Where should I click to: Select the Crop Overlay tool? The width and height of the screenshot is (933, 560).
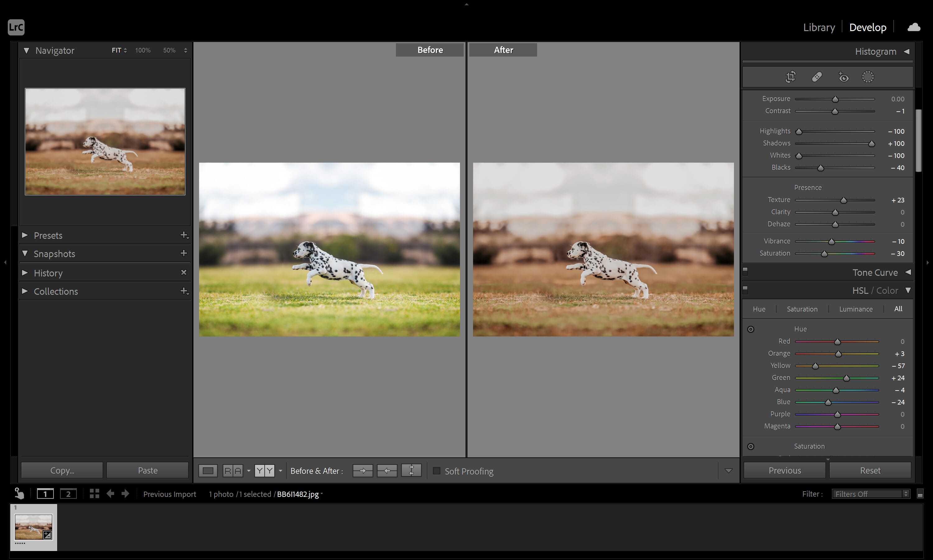[790, 77]
